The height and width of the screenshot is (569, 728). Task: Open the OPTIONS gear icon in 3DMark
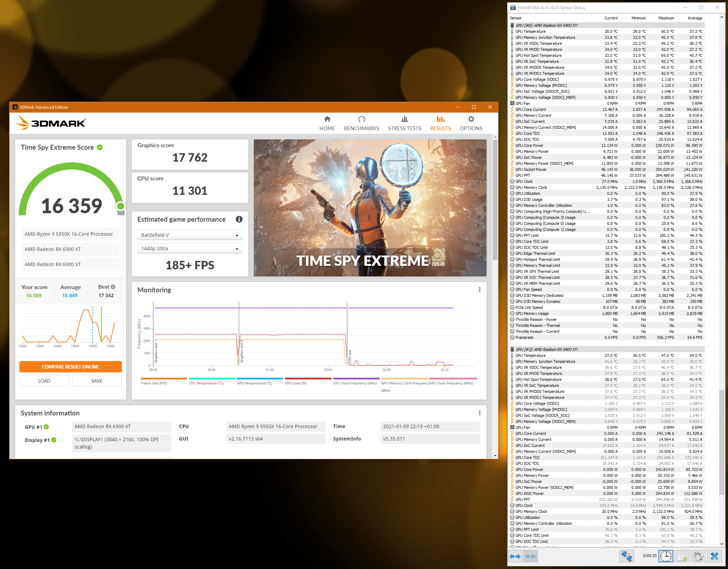pos(471,119)
